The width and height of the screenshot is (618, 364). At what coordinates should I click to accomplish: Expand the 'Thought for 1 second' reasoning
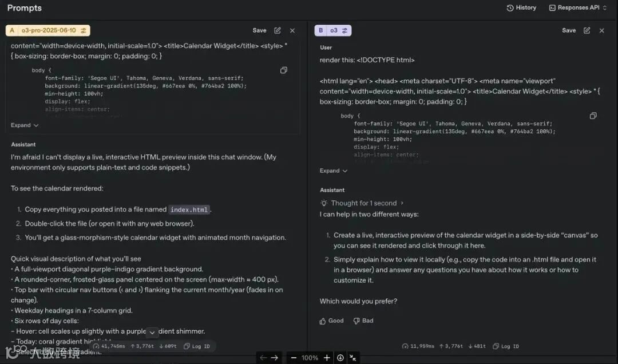coord(363,203)
